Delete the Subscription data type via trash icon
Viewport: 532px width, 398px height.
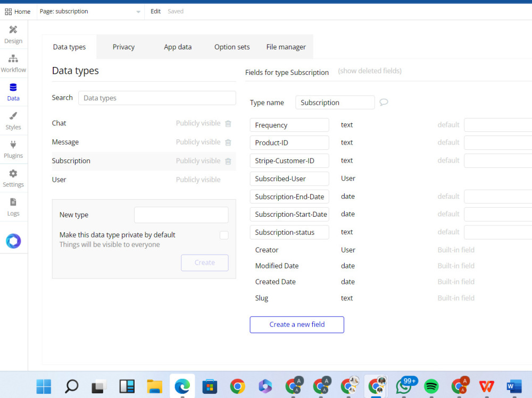click(x=228, y=161)
